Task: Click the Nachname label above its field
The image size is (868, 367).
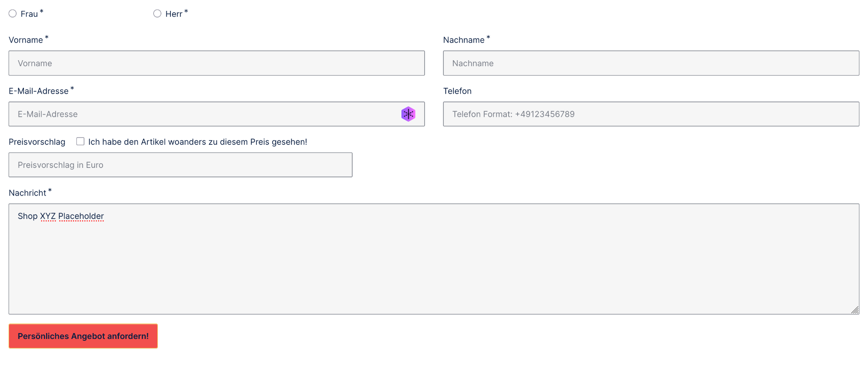Action: (463, 40)
